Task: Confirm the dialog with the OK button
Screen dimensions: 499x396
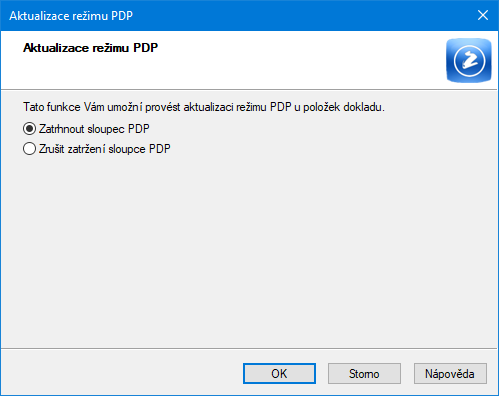Action: pyautogui.click(x=279, y=373)
